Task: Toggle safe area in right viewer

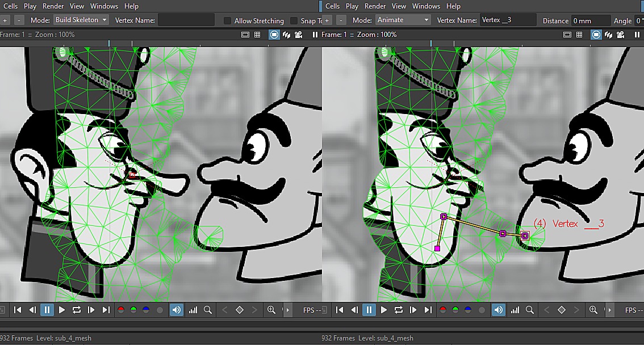Action: [567, 35]
